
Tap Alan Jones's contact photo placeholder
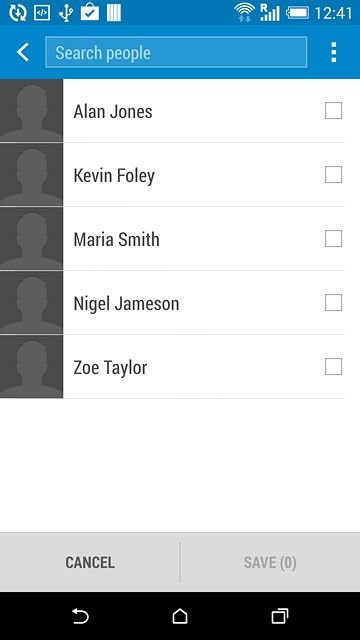pyautogui.click(x=31, y=111)
